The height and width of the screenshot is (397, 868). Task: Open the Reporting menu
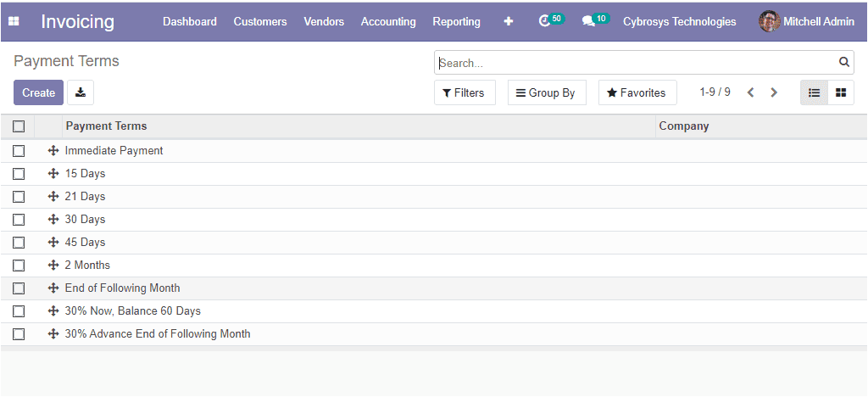pyautogui.click(x=456, y=21)
